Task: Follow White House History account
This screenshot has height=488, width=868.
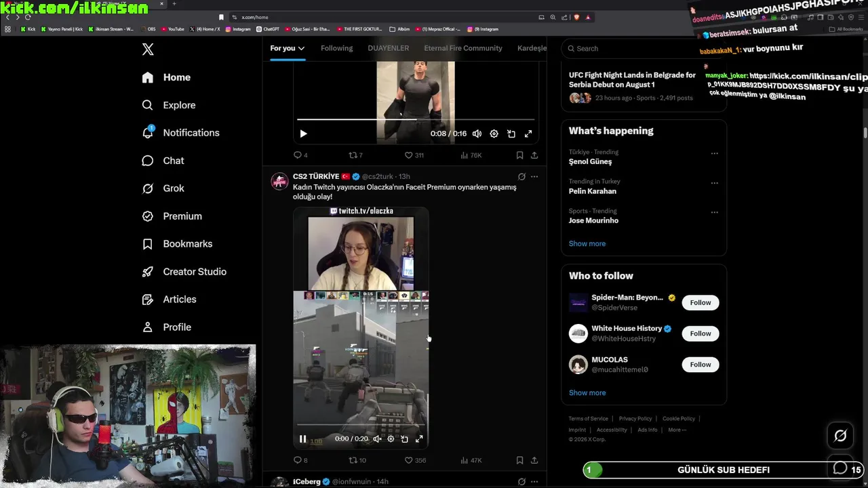Action: click(701, 333)
